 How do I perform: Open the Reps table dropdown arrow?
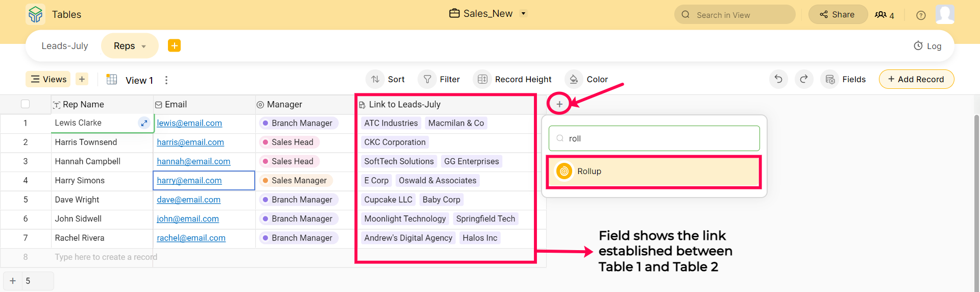pyautogui.click(x=144, y=46)
